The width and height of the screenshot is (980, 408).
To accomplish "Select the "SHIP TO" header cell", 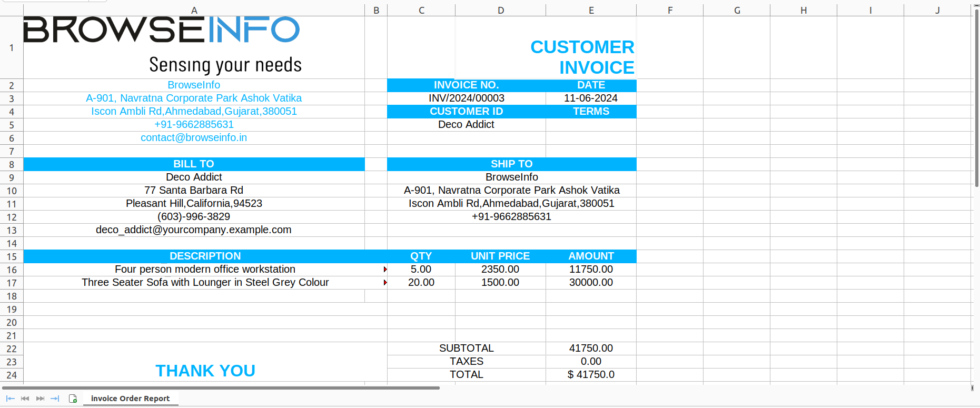I will [x=512, y=164].
